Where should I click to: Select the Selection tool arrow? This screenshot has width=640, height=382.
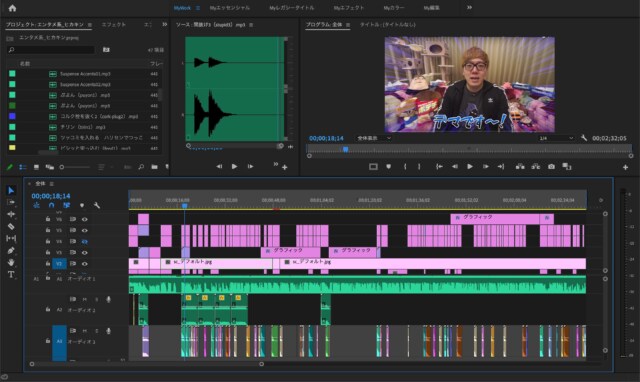pyautogui.click(x=11, y=191)
